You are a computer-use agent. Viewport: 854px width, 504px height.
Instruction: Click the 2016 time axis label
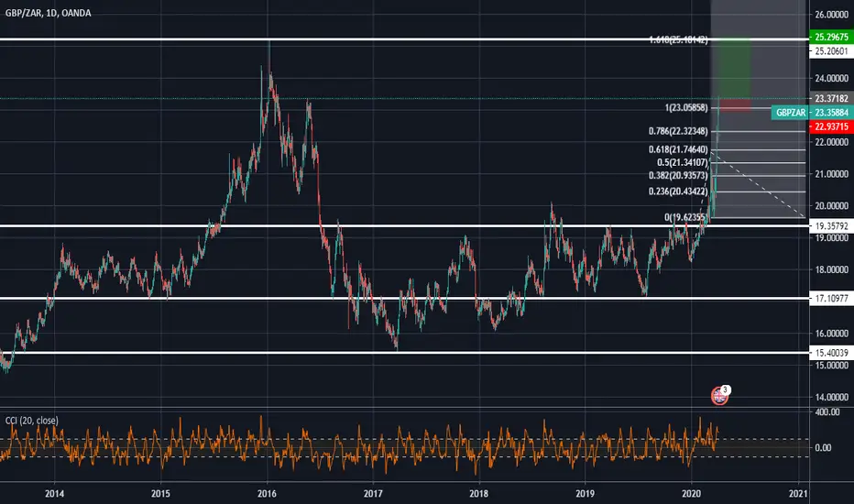[x=267, y=494]
